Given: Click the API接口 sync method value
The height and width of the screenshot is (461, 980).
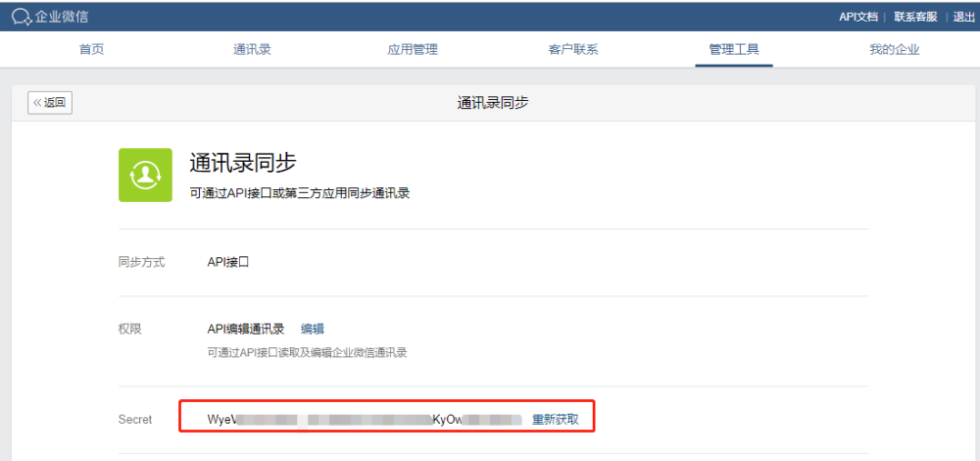Looking at the screenshot, I should click(229, 262).
